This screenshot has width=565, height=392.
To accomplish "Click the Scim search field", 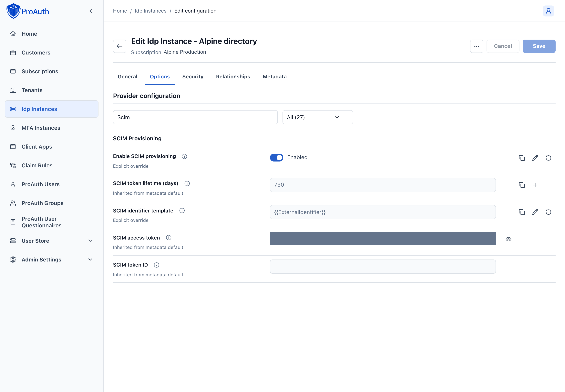I will tap(195, 117).
